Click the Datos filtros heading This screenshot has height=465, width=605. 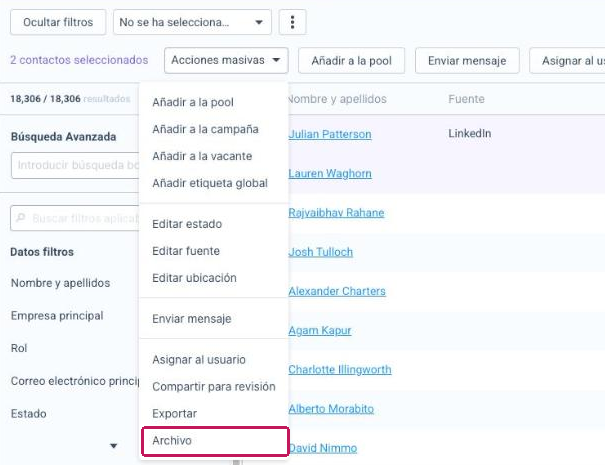[42, 252]
